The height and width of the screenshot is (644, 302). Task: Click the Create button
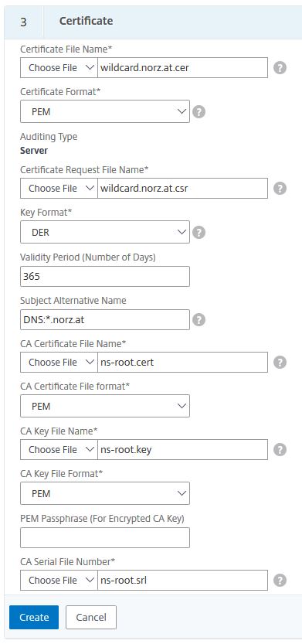click(34, 617)
